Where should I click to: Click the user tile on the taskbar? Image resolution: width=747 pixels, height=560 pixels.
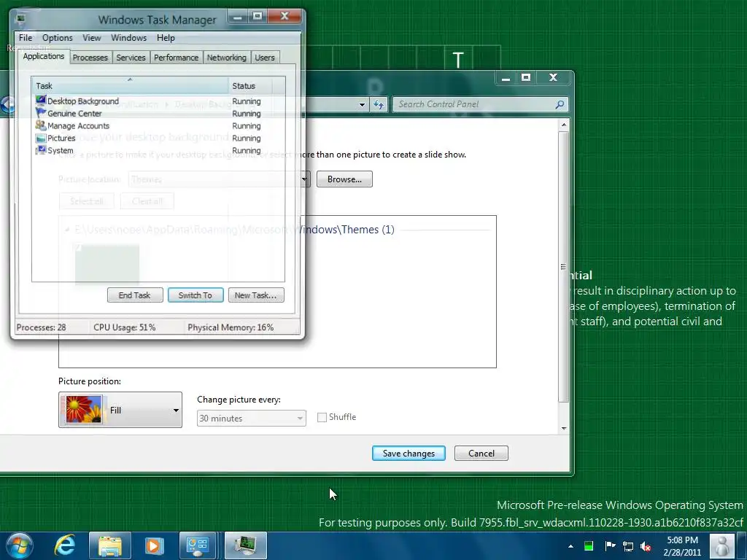tap(721, 545)
